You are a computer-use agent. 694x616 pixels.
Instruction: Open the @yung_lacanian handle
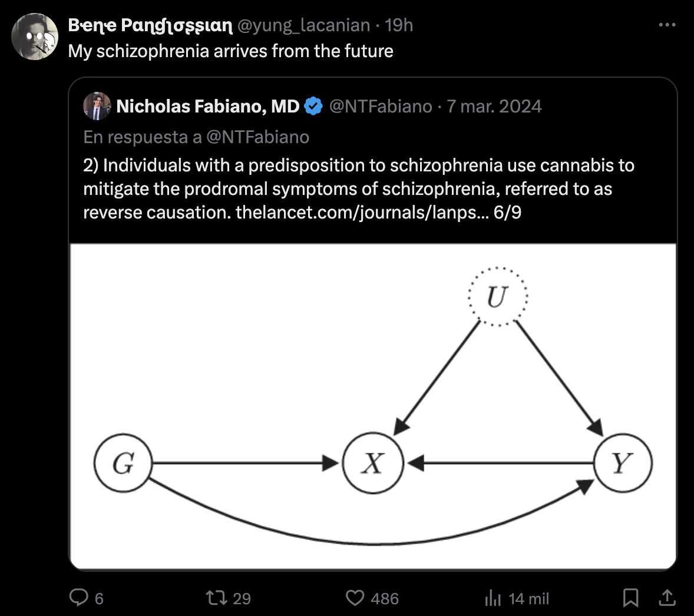pyautogui.click(x=303, y=25)
